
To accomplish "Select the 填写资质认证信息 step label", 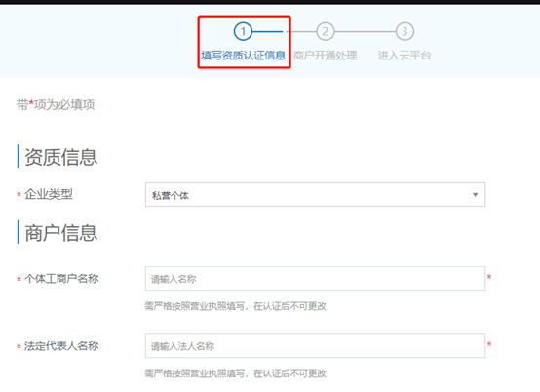I will [x=243, y=56].
